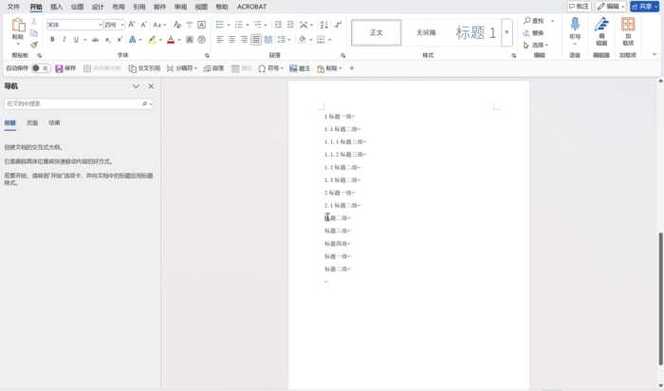
Task: Click the Paste clipboard icon
Action: 18,25
